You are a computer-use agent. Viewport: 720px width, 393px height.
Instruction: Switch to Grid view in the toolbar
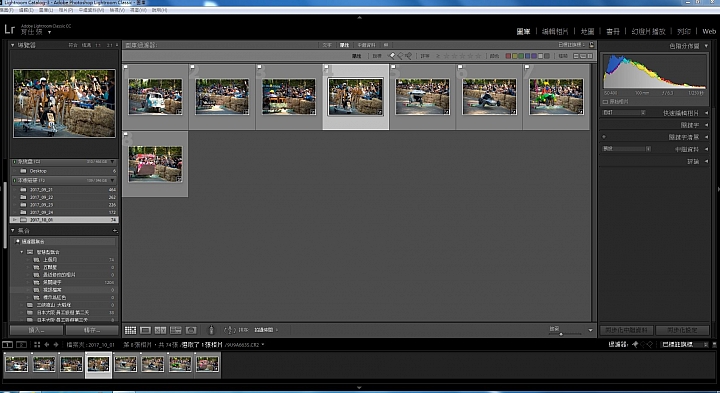coord(130,330)
